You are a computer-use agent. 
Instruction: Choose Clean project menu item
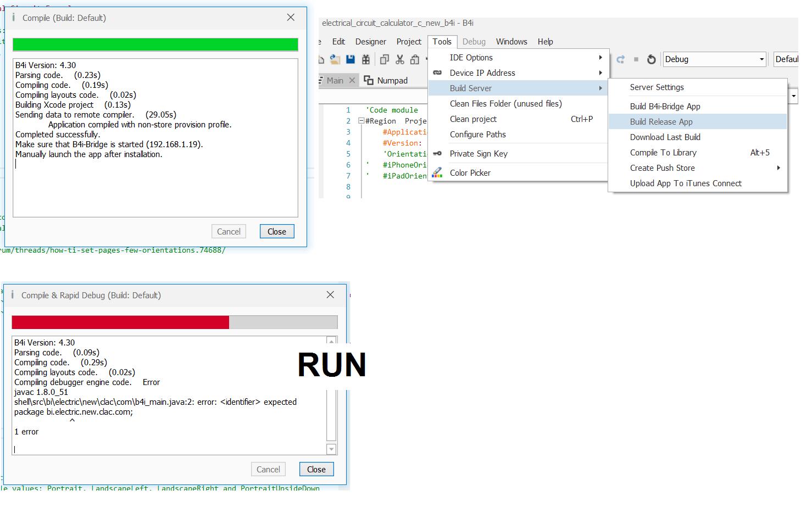pyautogui.click(x=518, y=119)
